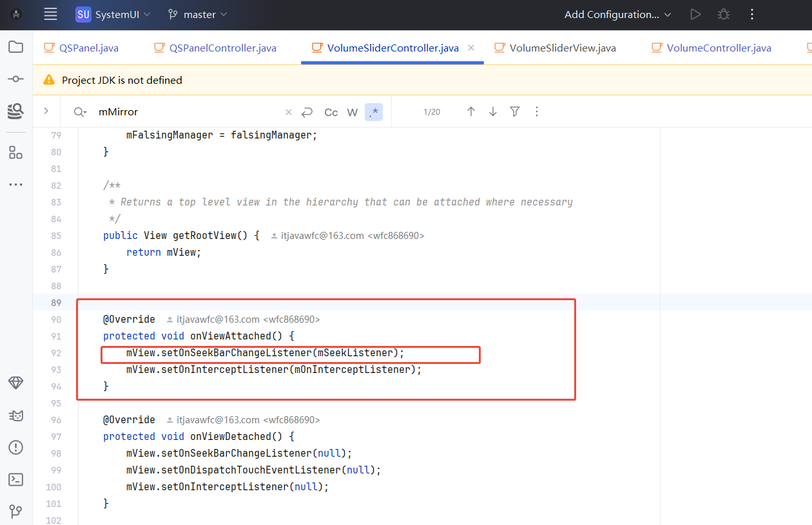The width and height of the screenshot is (812, 525).
Task: Open the Commit tool window
Action: pos(15,79)
